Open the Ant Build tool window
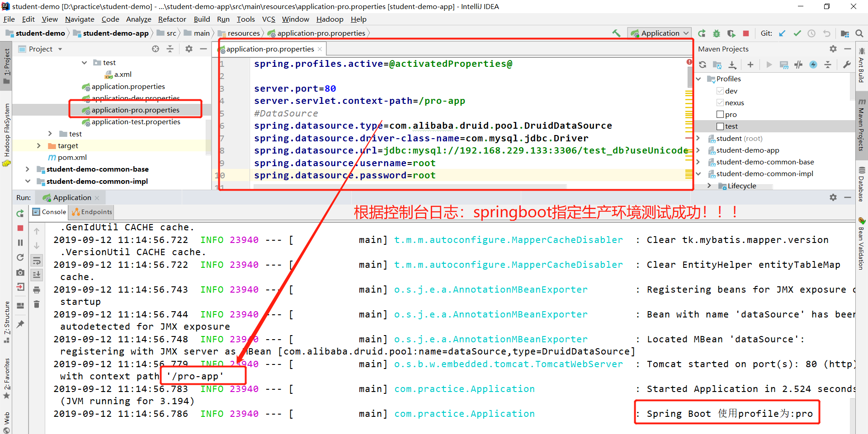 pyautogui.click(x=862, y=65)
